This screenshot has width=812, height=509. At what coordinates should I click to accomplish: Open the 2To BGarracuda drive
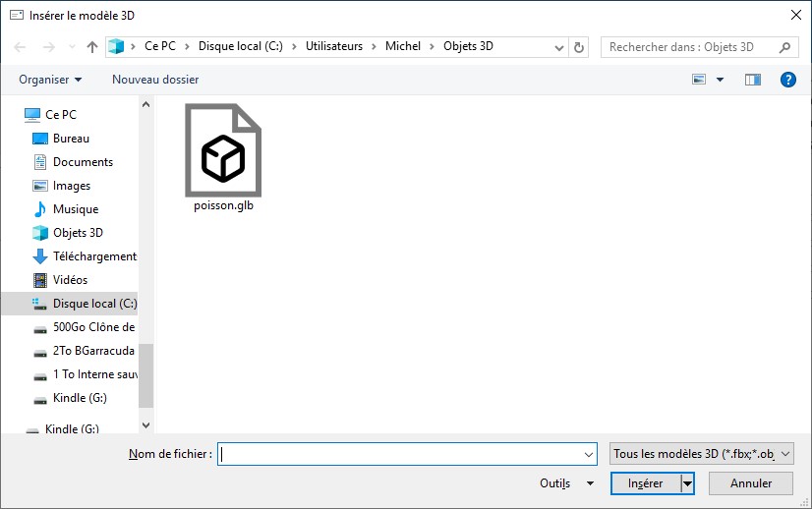tap(93, 351)
